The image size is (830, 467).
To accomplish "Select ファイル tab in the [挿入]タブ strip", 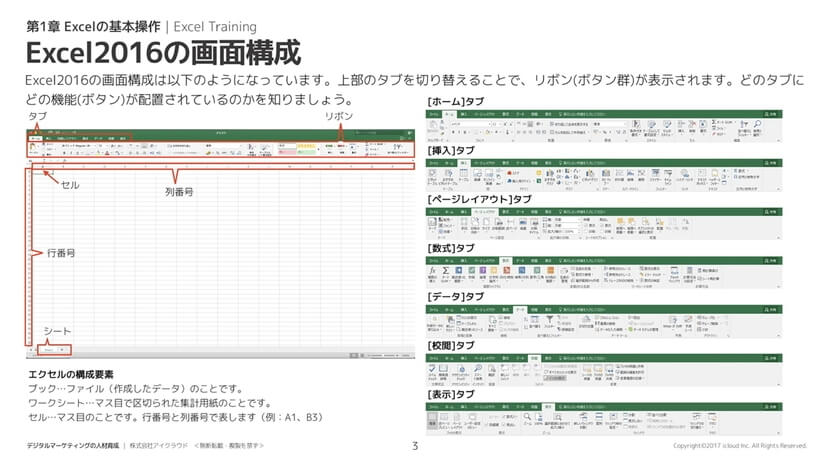I will 434,163.
